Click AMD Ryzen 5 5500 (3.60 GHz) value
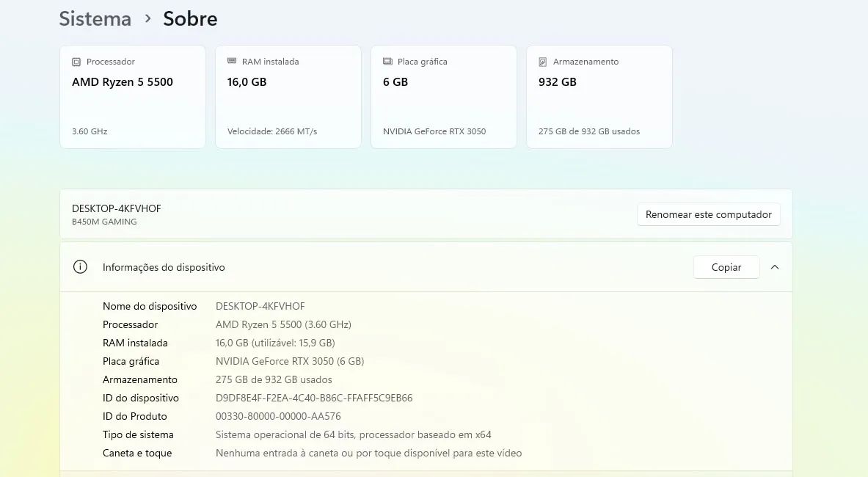The width and height of the screenshot is (868, 477). click(283, 325)
